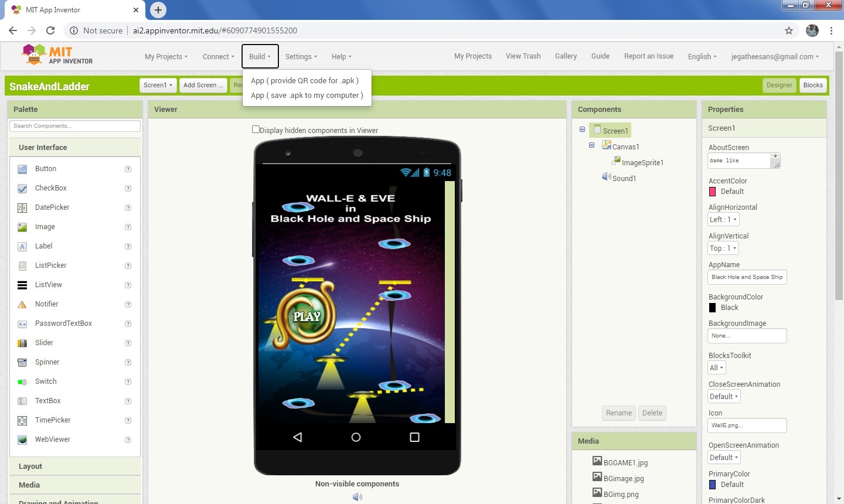Click the Button component icon in Palette
The width and height of the screenshot is (844, 504).
[x=22, y=169]
